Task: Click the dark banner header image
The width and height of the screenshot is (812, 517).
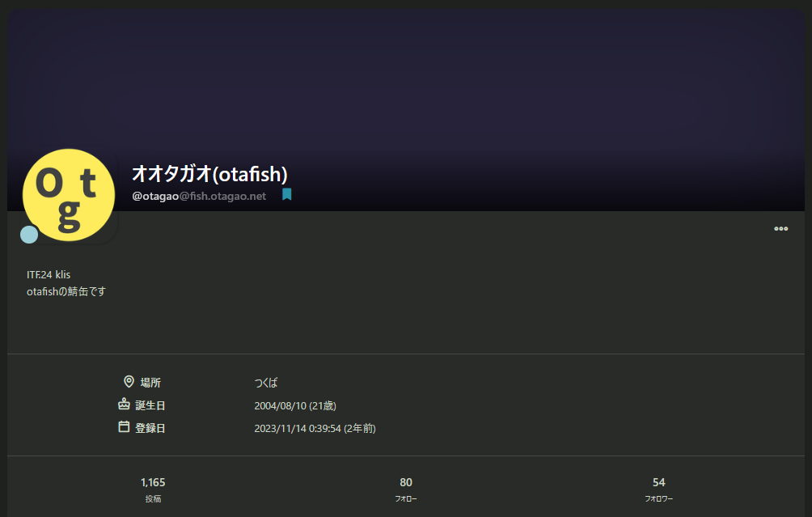Action: [x=404, y=81]
